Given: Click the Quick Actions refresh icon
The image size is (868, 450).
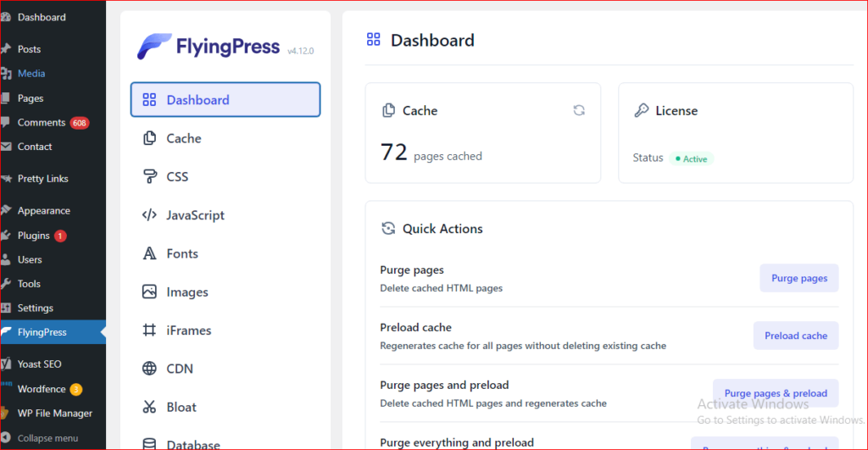Looking at the screenshot, I should (x=388, y=228).
